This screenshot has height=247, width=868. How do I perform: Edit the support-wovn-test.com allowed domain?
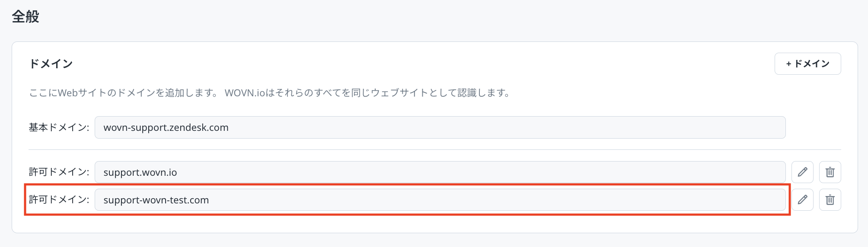pos(802,200)
